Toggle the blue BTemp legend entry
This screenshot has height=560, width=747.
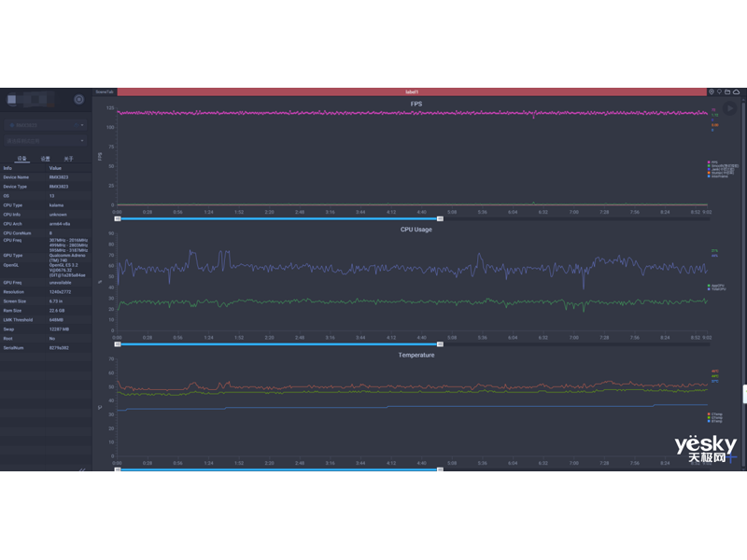(x=715, y=421)
